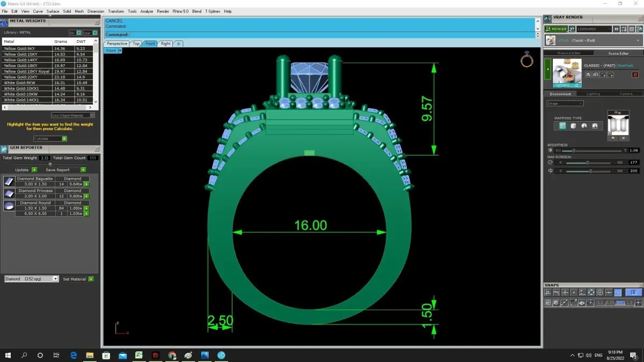Open the Diamond material dropdown
644x362 pixels.
31,279
